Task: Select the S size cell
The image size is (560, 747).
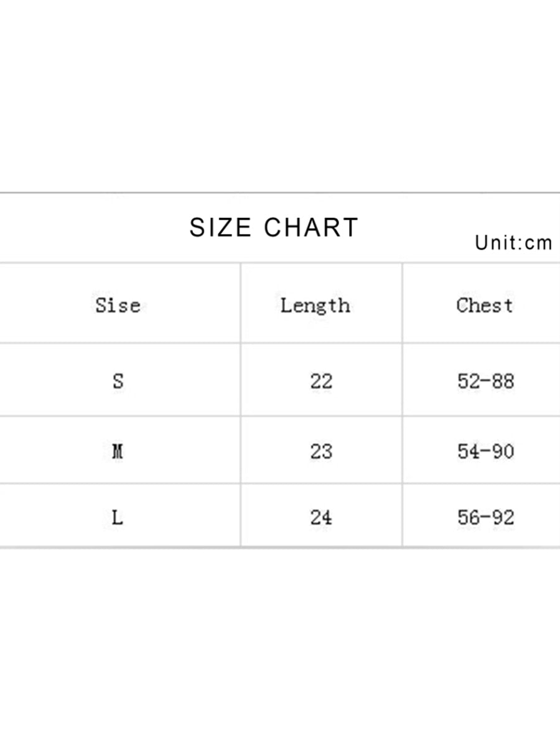Action: [118, 380]
